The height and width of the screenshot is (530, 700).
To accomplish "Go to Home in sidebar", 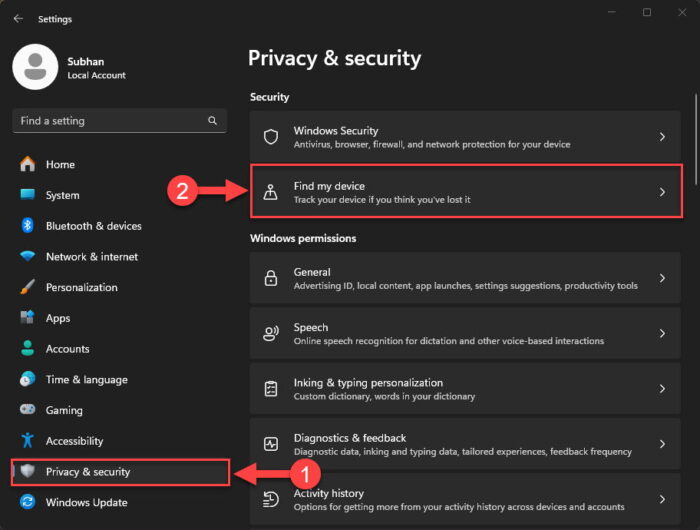I will tap(60, 164).
